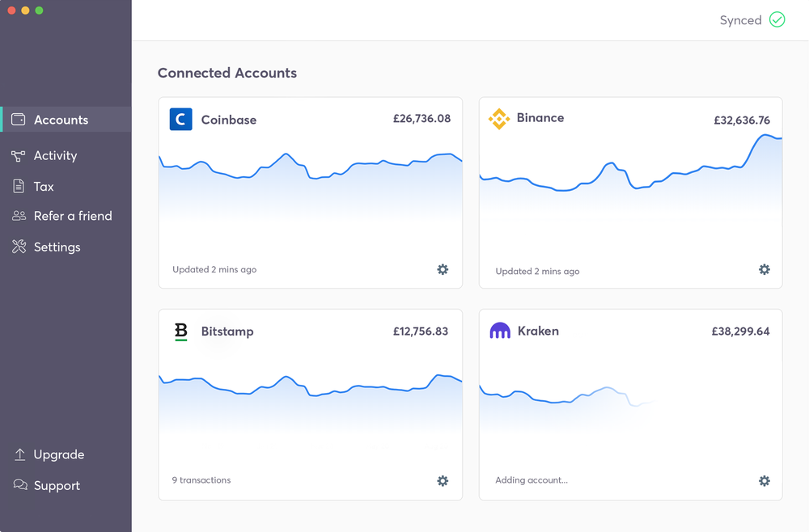Click the Upgrade arrow icon
Image resolution: width=809 pixels, height=532 pixels.
pyautogui.click(x=19, y=454)
